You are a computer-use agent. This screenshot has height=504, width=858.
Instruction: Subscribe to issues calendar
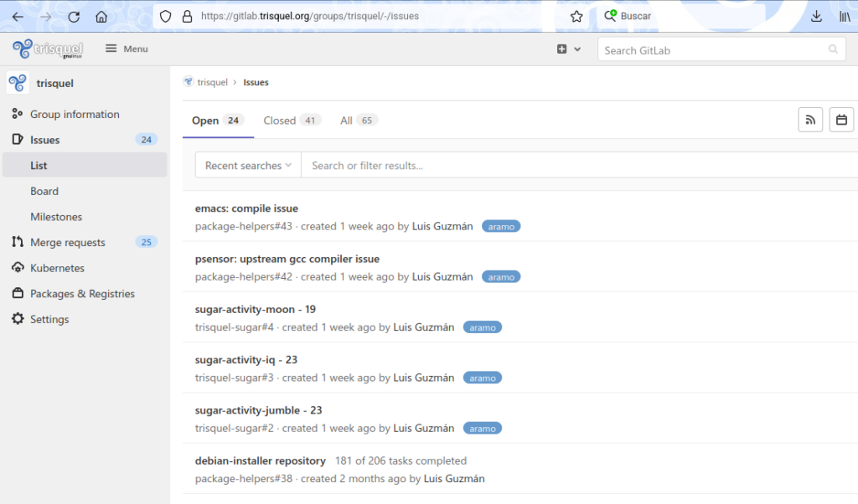841,121
